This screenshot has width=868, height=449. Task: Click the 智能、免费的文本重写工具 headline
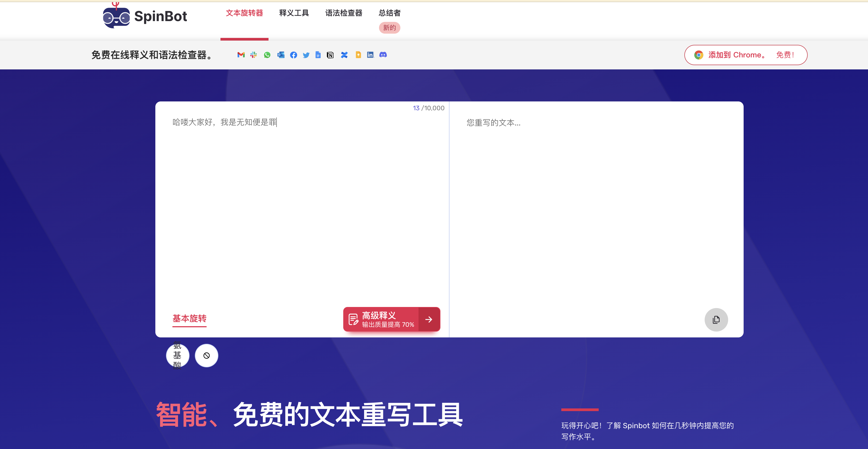pos(309,415)
